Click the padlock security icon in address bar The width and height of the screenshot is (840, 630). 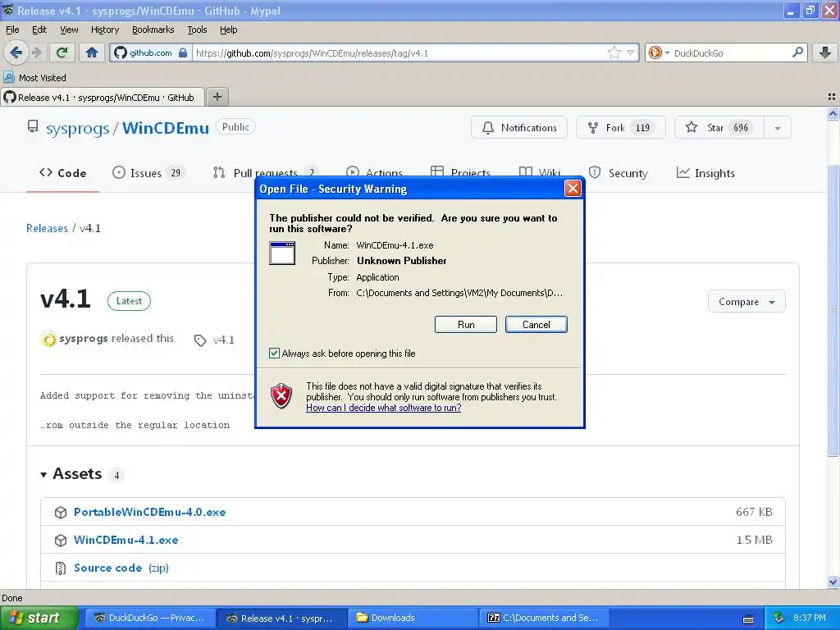(183, 52)
